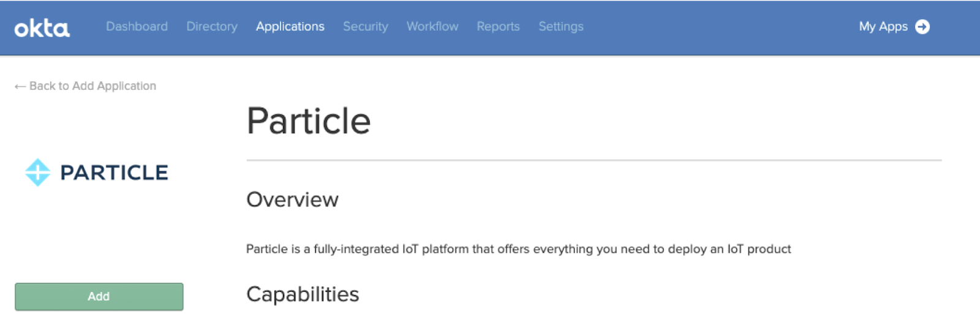Screen dimensions: 980x320
Task: Click the My Apps arrow icon
Action: click(x=922, y=27)
